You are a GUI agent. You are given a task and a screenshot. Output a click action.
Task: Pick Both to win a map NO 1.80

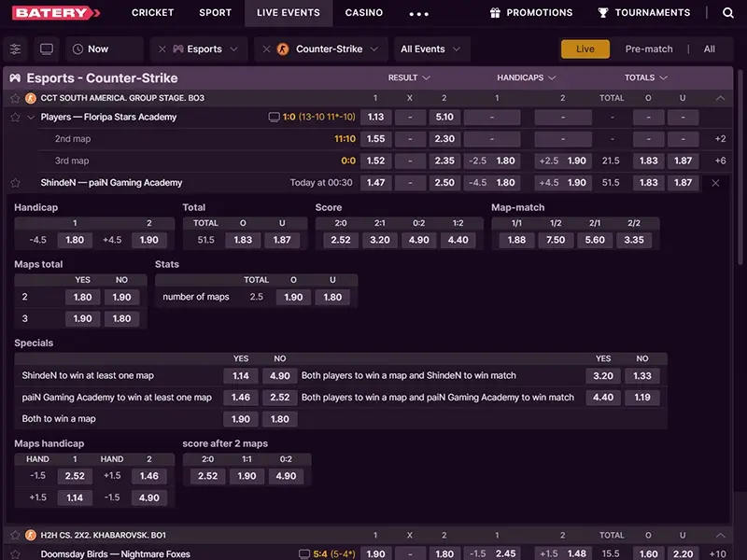coord(279,419)
